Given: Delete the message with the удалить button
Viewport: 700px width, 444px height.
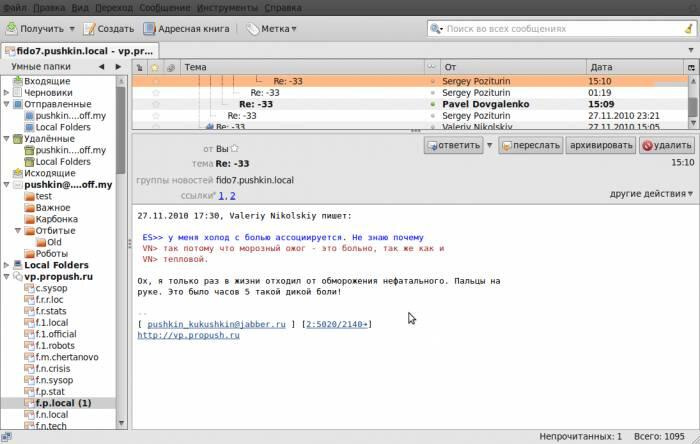Looking at the screenshot, I should click(x=667, y=145).
